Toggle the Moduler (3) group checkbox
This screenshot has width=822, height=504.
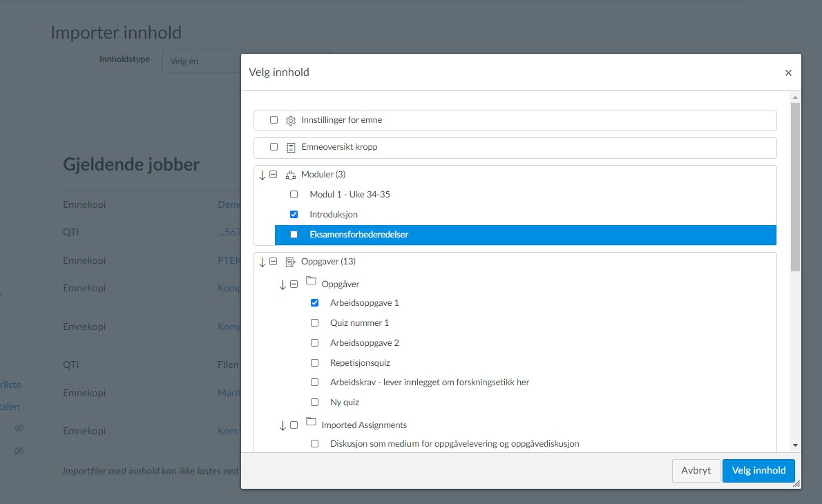pyautogui.click(x=273, y=175)
